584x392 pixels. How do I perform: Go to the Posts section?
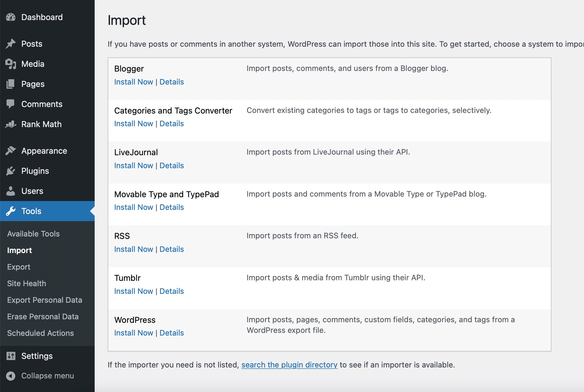click(32, 44)
